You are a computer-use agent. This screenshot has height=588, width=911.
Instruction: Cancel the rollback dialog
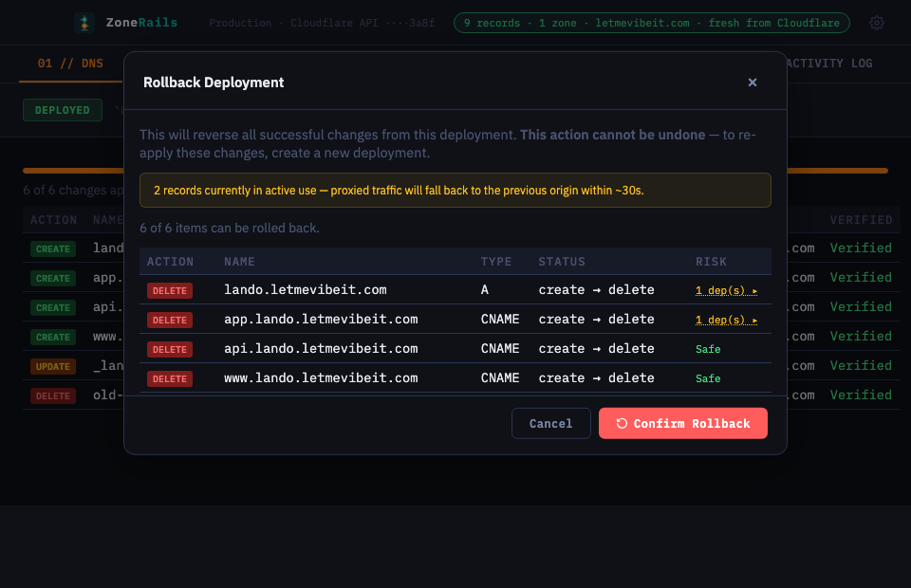(550, 423)
